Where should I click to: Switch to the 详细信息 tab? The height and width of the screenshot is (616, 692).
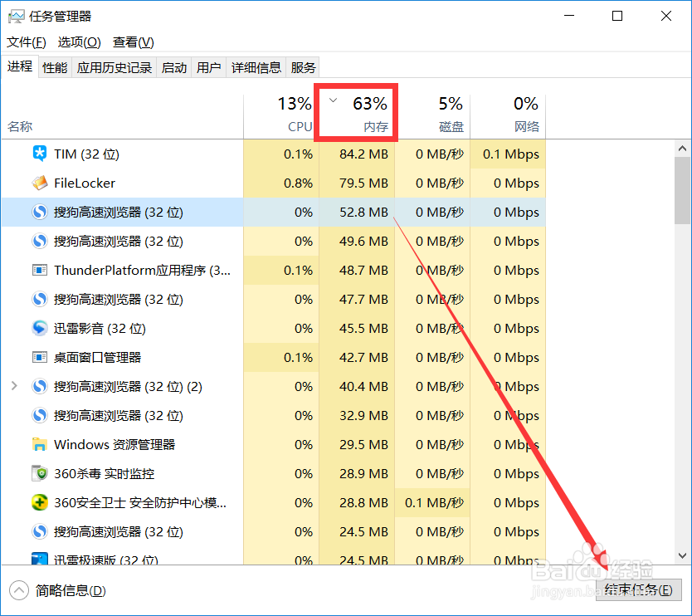pyautogui.click(x=256, y=67)
